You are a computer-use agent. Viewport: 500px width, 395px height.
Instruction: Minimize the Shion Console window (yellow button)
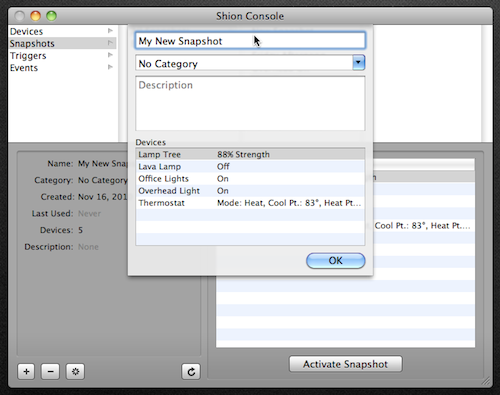(x=35, y=16)
